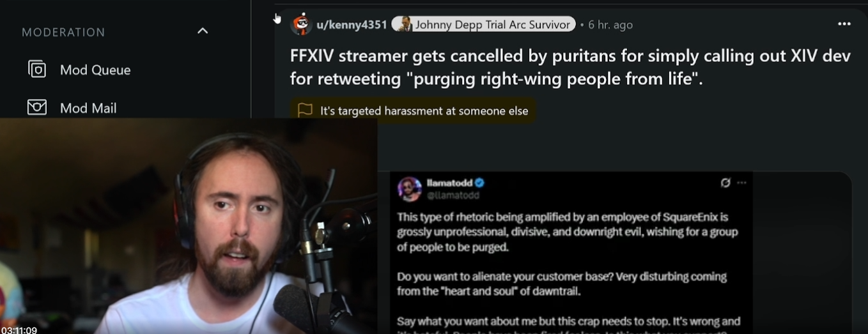Click the Grok icon on the tweet

[x=725, y=183]
